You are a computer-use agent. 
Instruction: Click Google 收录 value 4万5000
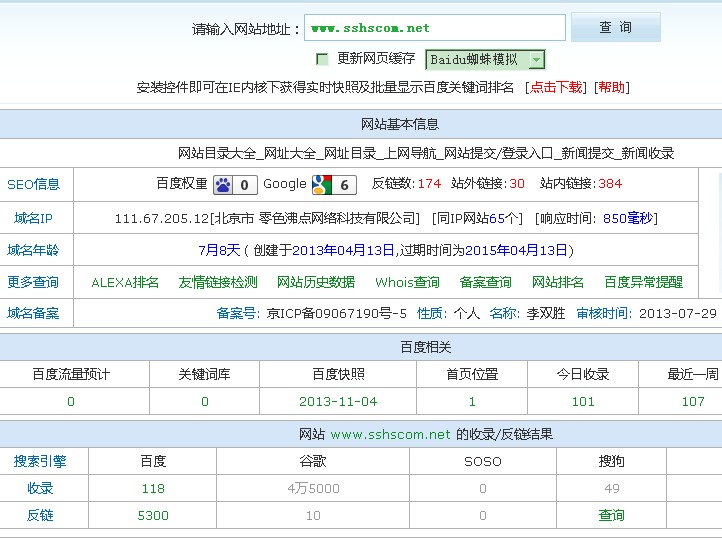coord(314,488)
